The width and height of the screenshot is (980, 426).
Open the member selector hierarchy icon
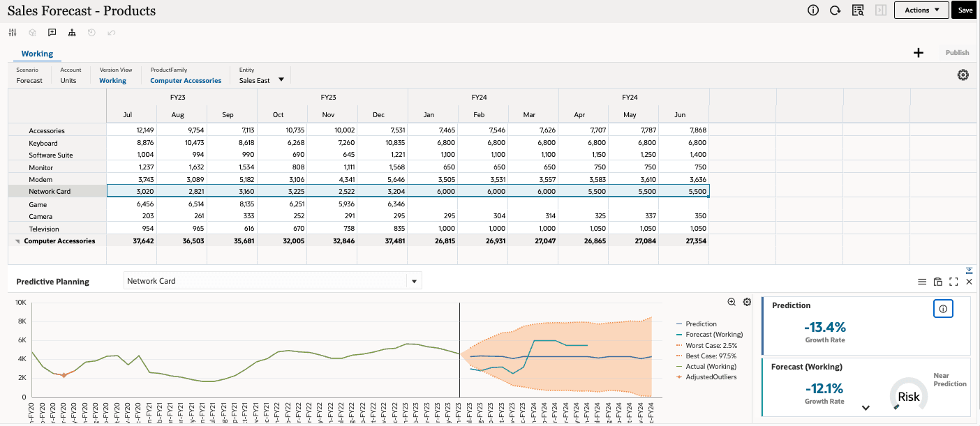tap(71, 32)
